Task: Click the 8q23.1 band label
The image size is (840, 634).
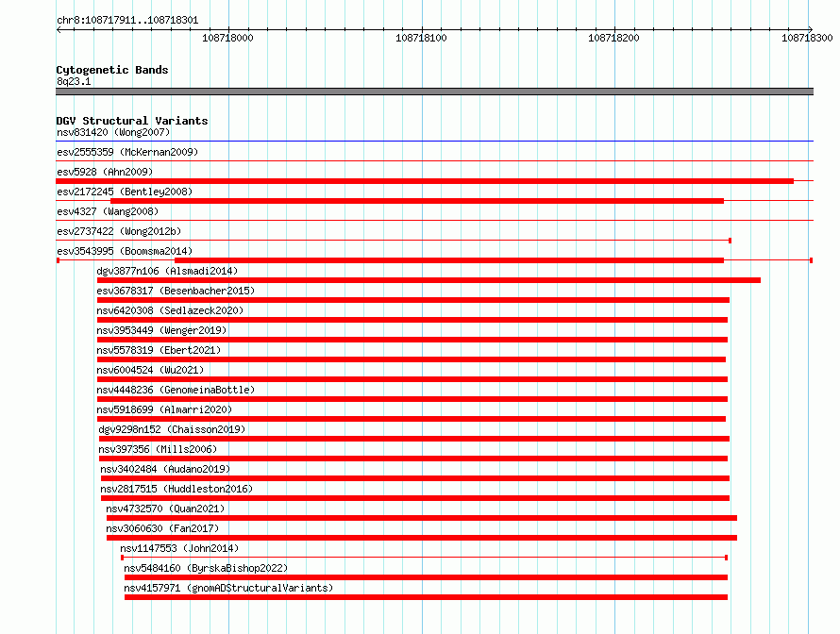Action: (74, 81)
